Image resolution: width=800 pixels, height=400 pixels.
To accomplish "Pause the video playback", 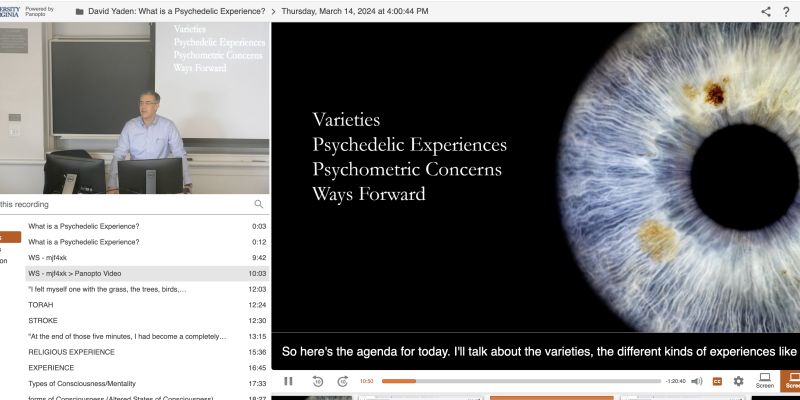I will pos(288,381).
